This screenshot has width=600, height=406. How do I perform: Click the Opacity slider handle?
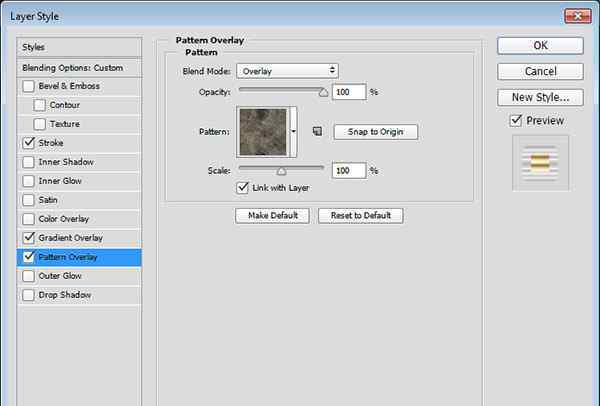click(324, 92)
